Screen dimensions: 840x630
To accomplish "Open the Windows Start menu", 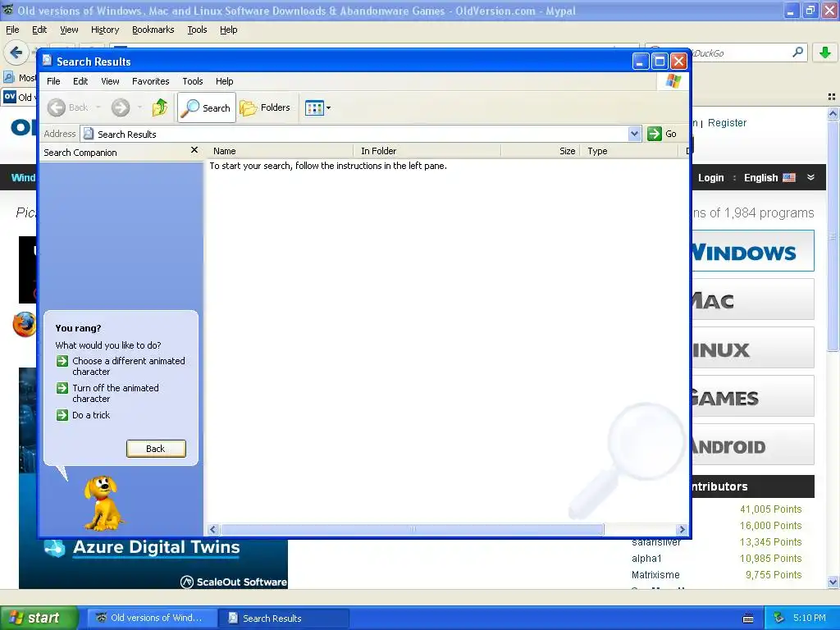I will coord(39,619).
